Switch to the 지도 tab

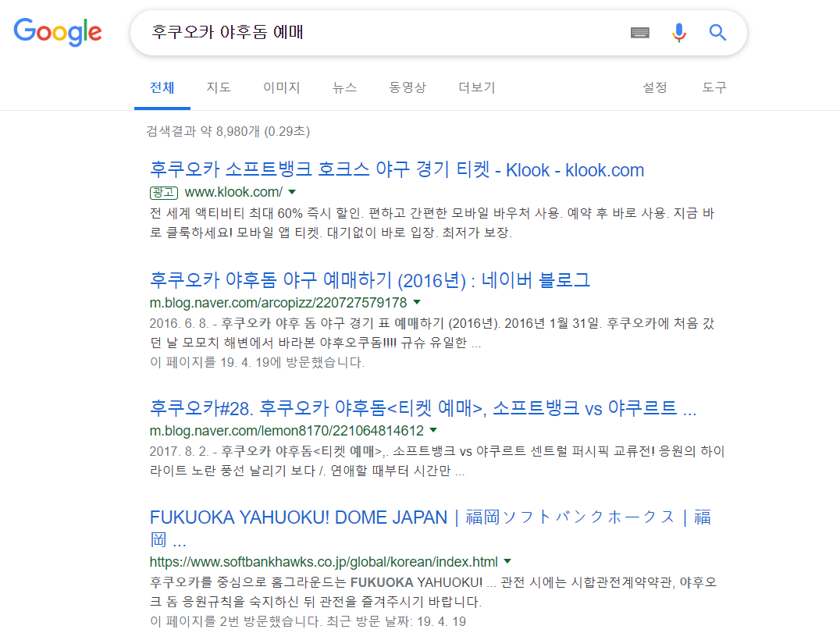click(219, 87)
